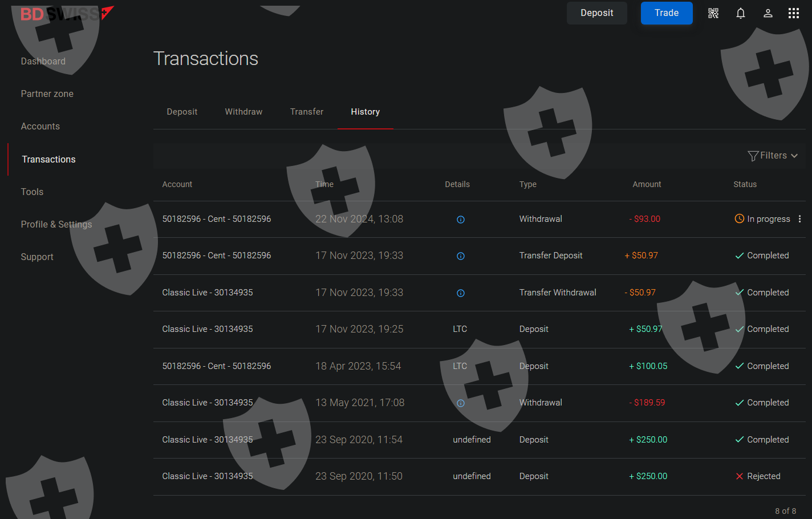
Task: Click the blue Trade button
Action: (x=666, y=13)
